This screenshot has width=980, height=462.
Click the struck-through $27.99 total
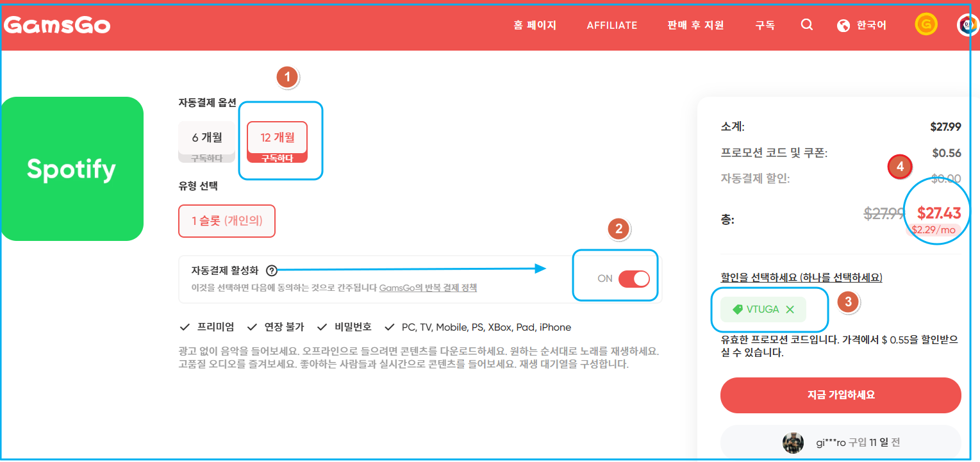tap(884, 213)
